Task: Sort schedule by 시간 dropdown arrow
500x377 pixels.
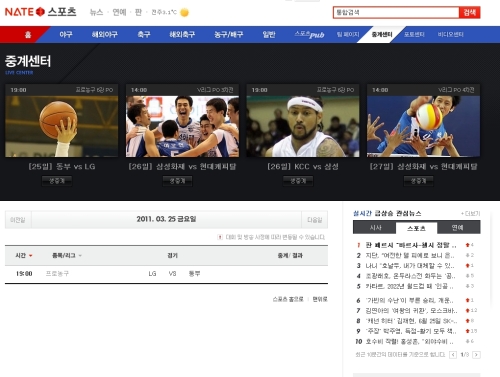Action: [x=31, y=256]
